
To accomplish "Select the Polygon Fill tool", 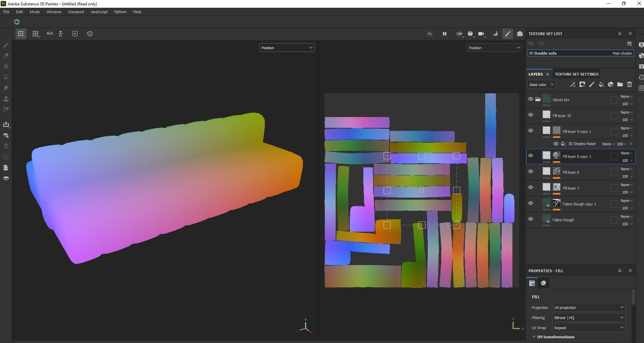I will pyautogui.click(x=6, y=77).
